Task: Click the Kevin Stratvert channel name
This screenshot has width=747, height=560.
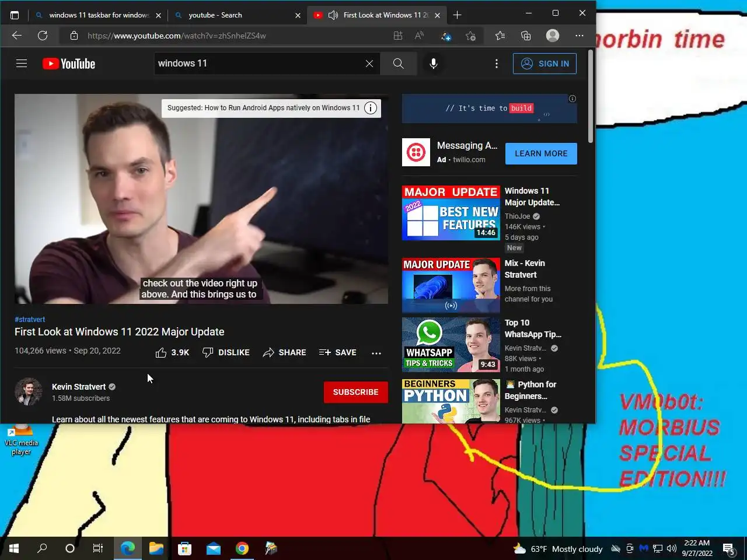Action: [x=79, y=387]
